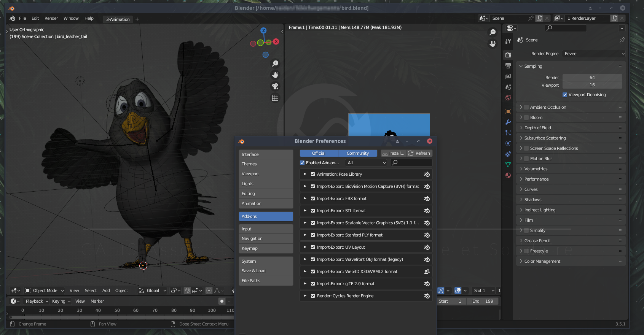Open the Render Engine dropdown
The height and width of the screenshot is (335, 644).
[594, 54]
